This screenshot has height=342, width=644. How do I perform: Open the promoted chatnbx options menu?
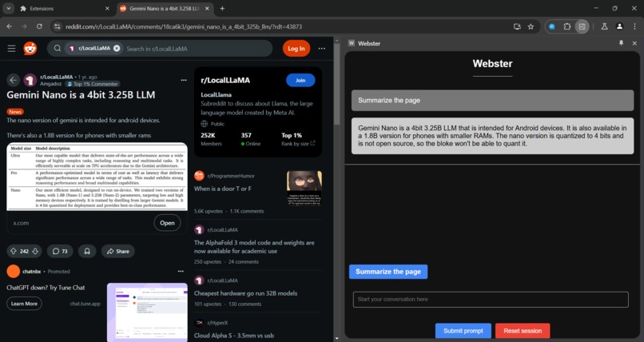coord(181,272)
